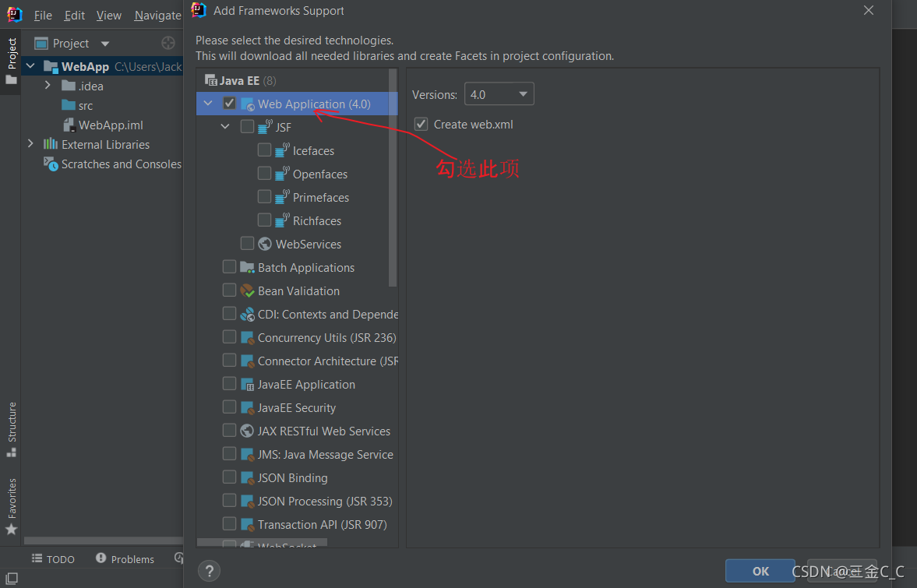Select JSON Processing (JSR 353) row
Image resolution: width=917 pixels, height=588 pixels.
click(297, 501)
